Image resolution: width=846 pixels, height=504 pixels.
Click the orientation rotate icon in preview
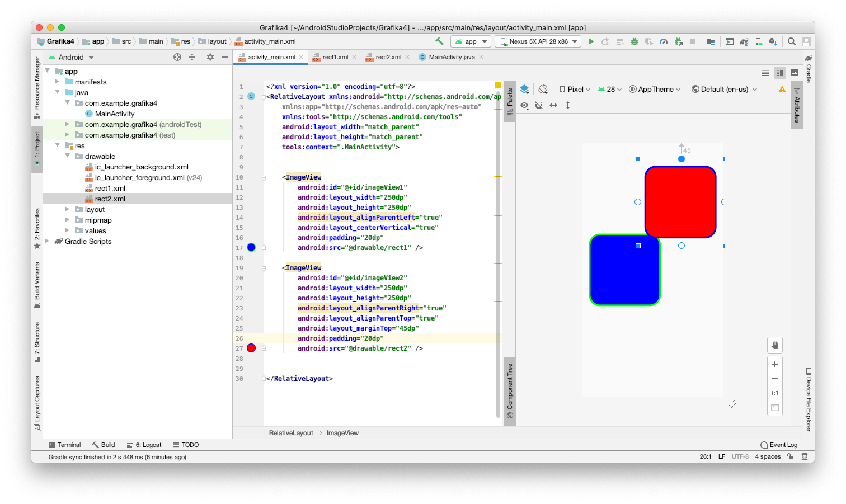[543, 89]
